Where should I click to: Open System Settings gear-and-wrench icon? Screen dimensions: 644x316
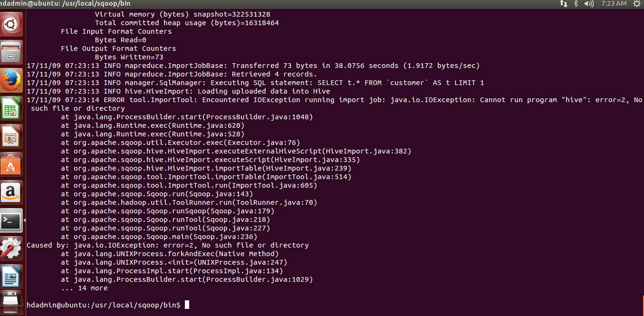[11, 248]
